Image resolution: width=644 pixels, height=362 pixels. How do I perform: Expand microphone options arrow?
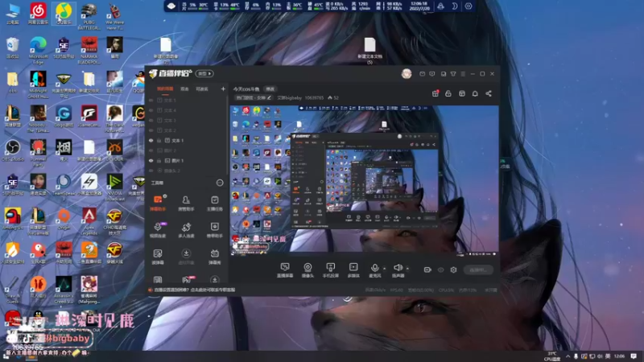385,269
